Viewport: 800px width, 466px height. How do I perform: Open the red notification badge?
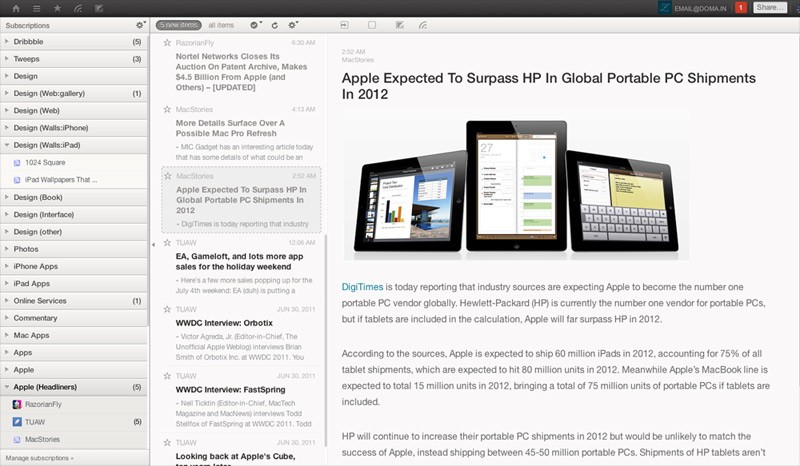click(741, 8)
